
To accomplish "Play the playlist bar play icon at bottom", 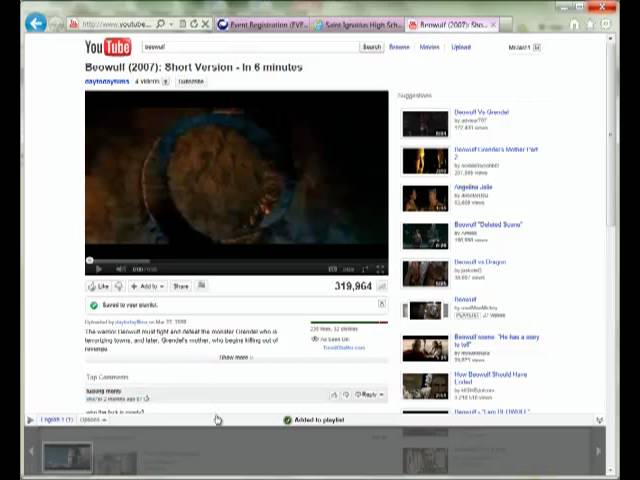I will 30,420.
